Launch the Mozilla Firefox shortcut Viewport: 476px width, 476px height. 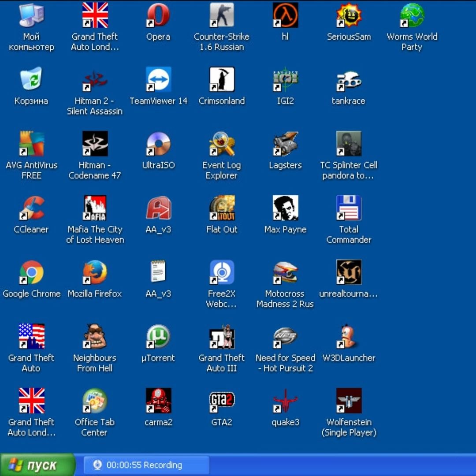(95, 272)
